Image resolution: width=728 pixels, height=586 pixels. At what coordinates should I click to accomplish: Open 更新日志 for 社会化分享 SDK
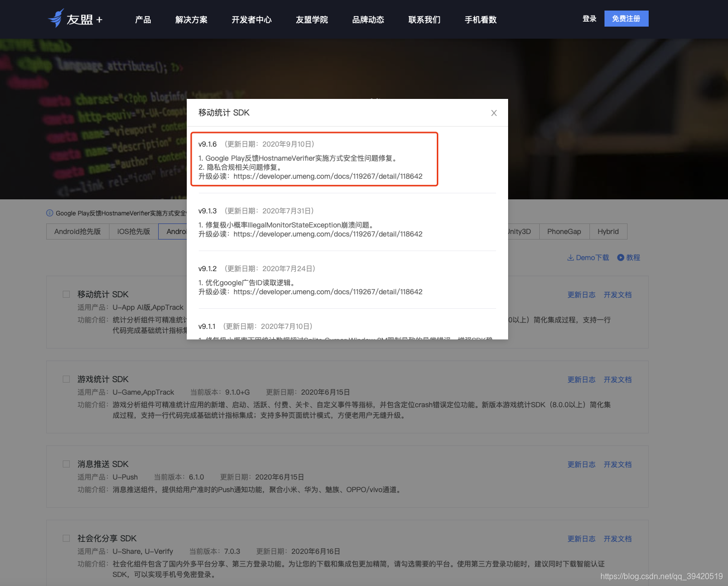(x=581, y=539)
